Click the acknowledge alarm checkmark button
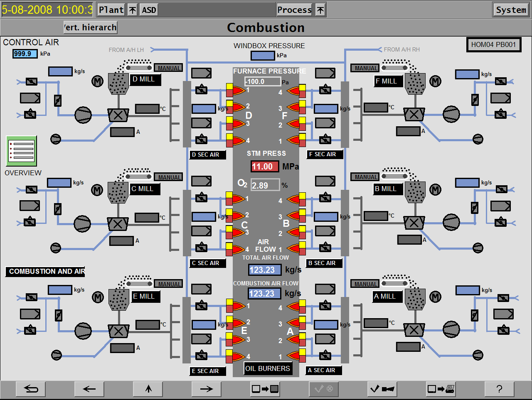Viewport: 532px width, 400px height. coord(382,389)
